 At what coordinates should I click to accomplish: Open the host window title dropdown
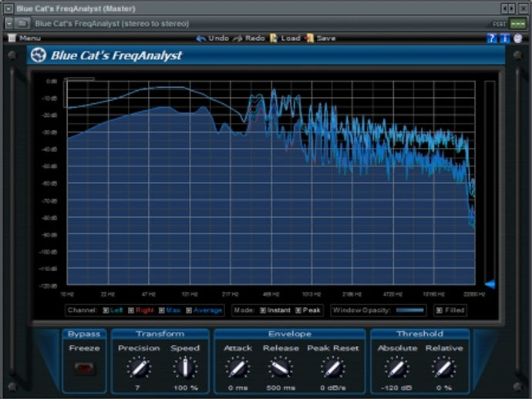(x=8, y=8)
